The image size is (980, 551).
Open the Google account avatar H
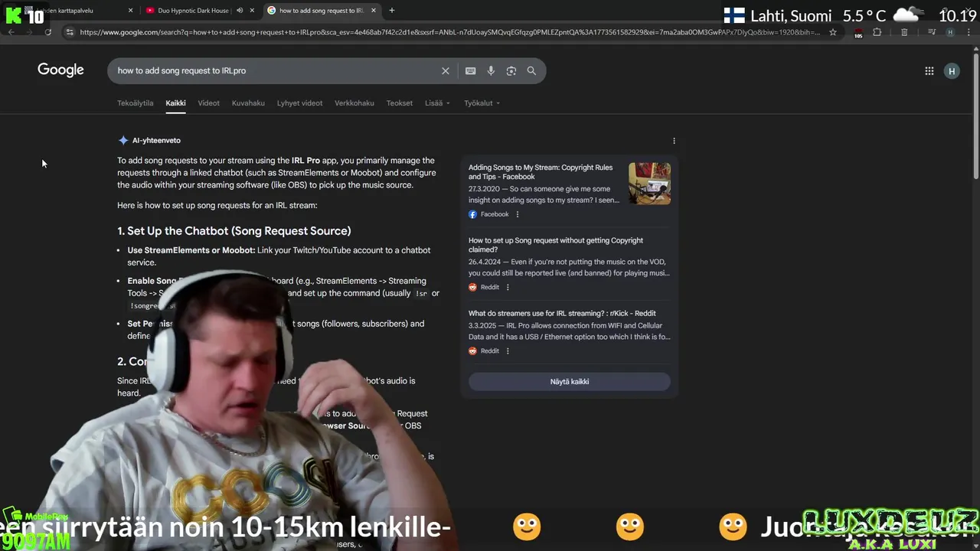[952, 71]
